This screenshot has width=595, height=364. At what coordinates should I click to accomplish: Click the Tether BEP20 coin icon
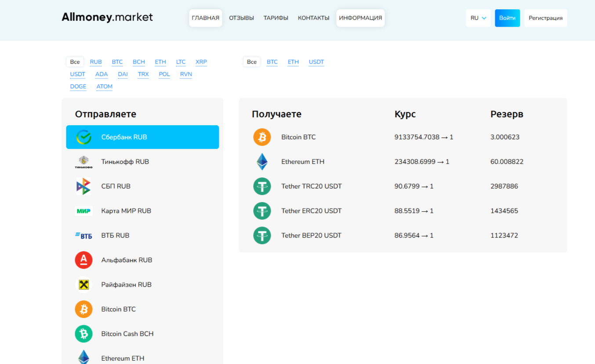[x=262, y=235]
